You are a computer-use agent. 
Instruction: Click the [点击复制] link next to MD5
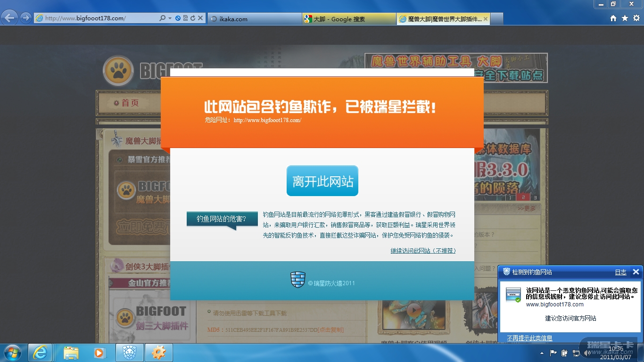coord(330,330)
